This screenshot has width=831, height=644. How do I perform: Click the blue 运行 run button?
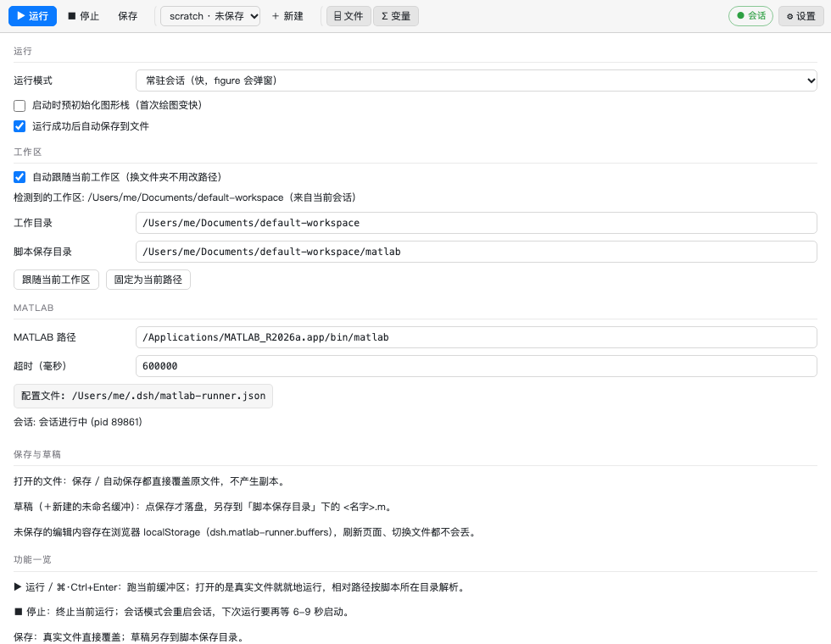coord(32,16)
